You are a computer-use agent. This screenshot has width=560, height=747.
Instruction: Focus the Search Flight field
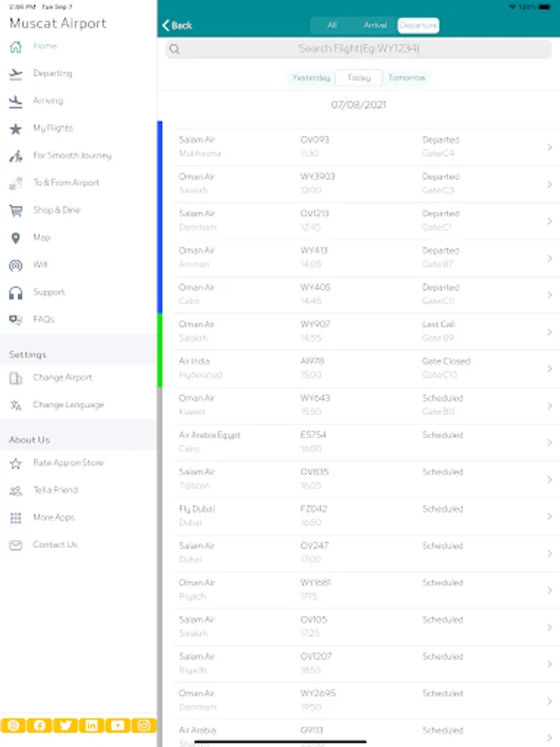(x=358, y=49)
